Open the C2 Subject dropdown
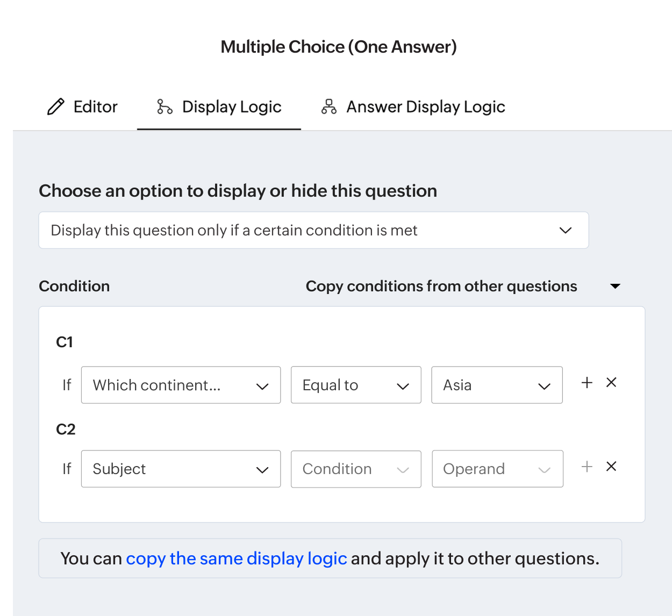672x616 pixels. [x=181, y=469]
